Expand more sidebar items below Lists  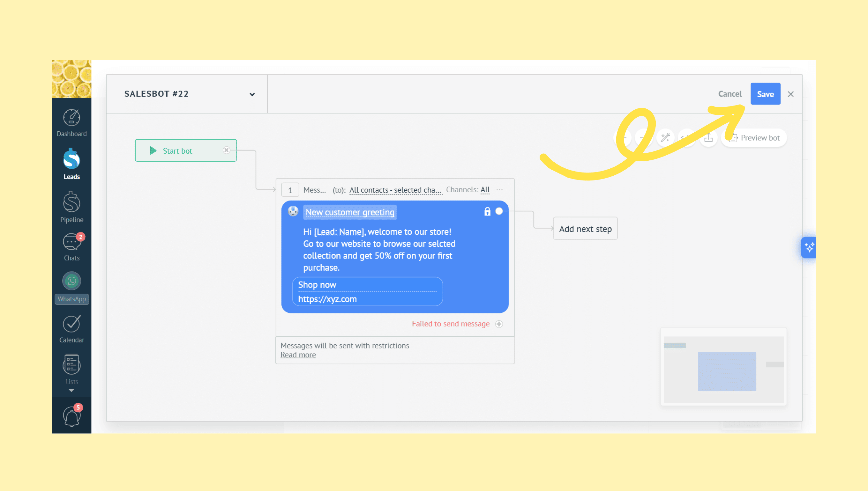71,391
